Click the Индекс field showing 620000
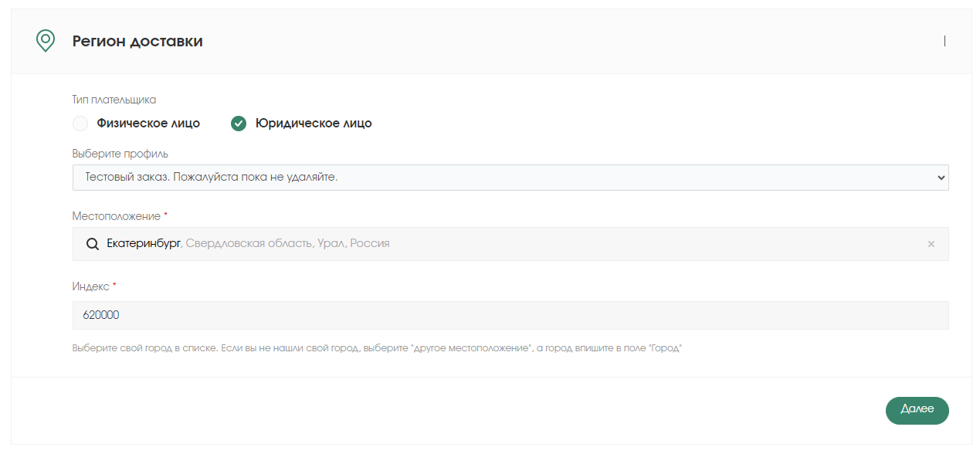Screen dimensions: 980x454 (x=510, y=315)
